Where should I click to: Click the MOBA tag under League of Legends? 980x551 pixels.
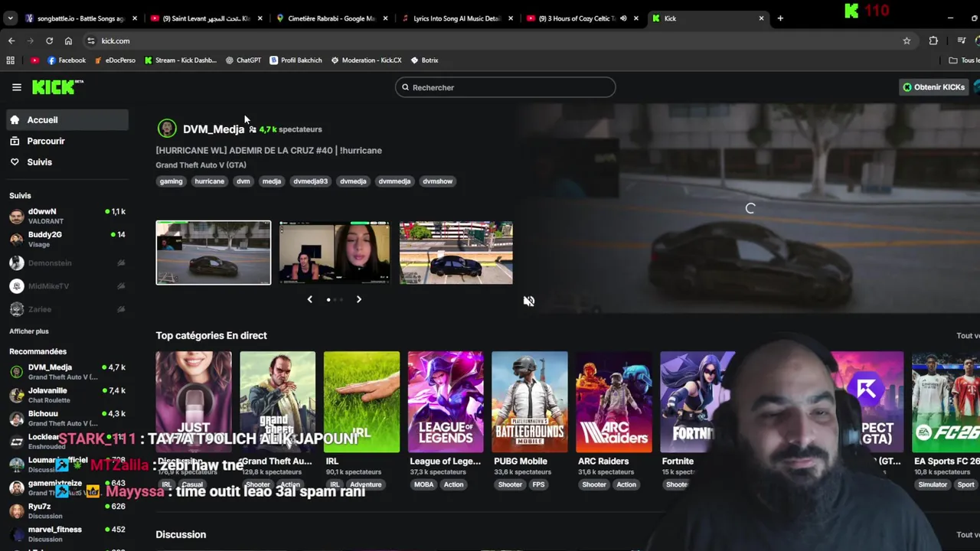click(423, 484)
